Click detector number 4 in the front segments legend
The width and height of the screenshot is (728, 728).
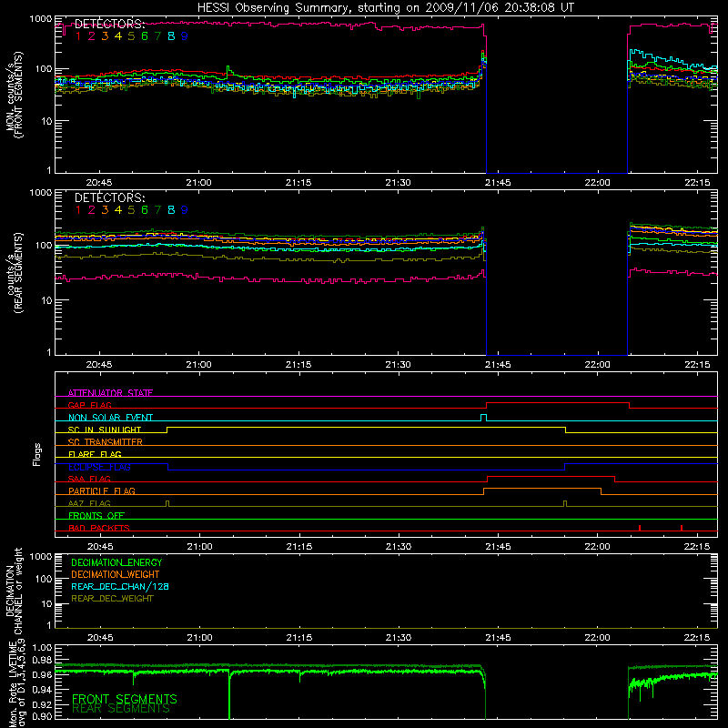(x=118, y=36)
